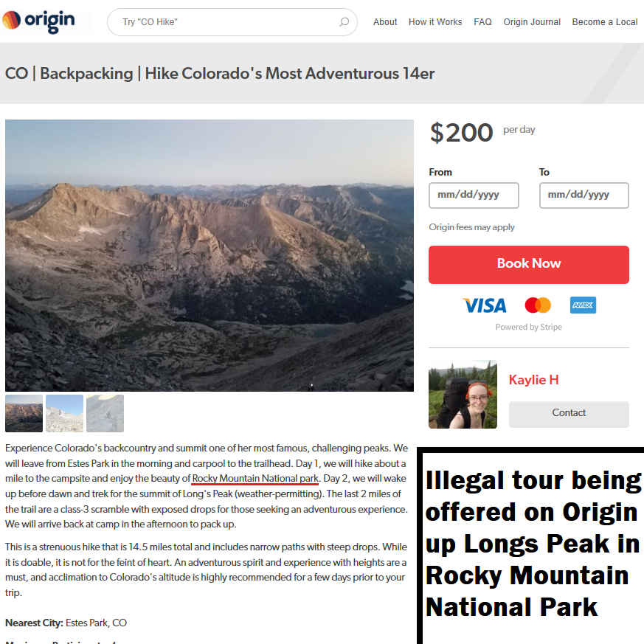Select the second rocky slope thumbnail
The height and width of the screenshot is (644, 644).
[x=64, y=413]
